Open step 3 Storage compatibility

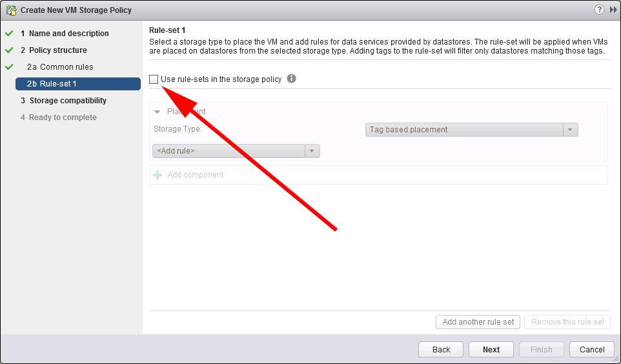[x=63, y=101]
